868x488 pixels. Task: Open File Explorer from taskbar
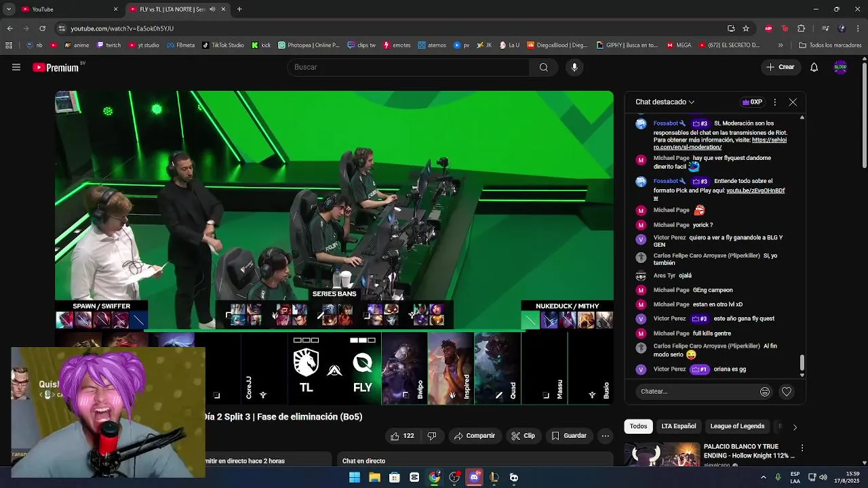pos(374,477)
